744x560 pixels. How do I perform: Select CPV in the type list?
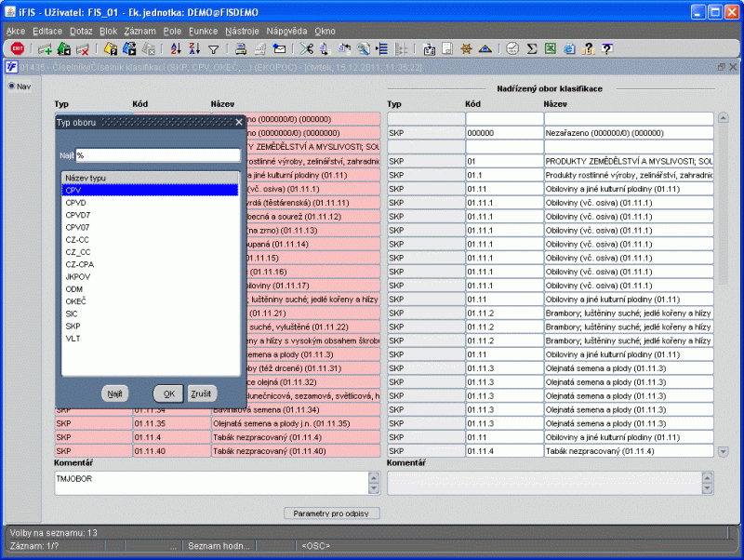(150, 190)
